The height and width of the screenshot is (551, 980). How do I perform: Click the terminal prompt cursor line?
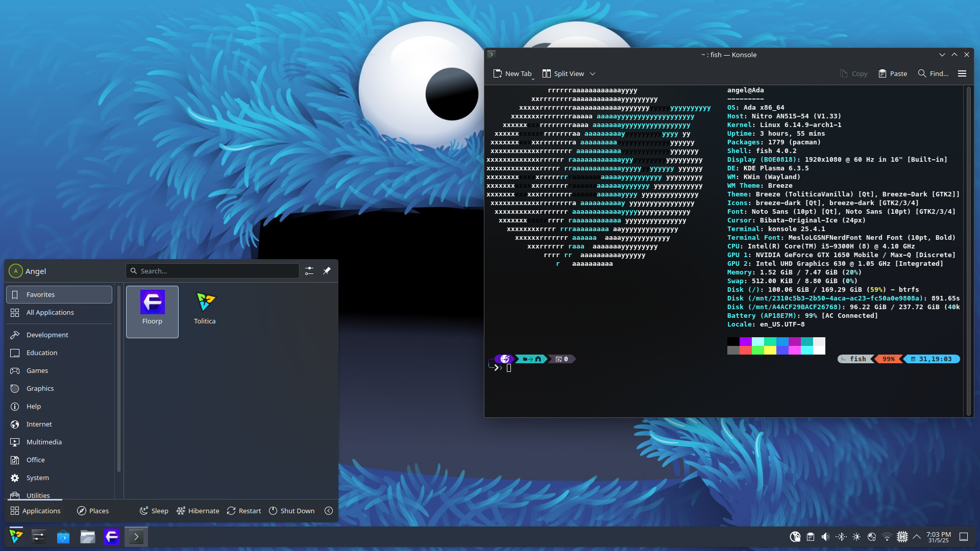pyautogui.click(x=509, y=368)
